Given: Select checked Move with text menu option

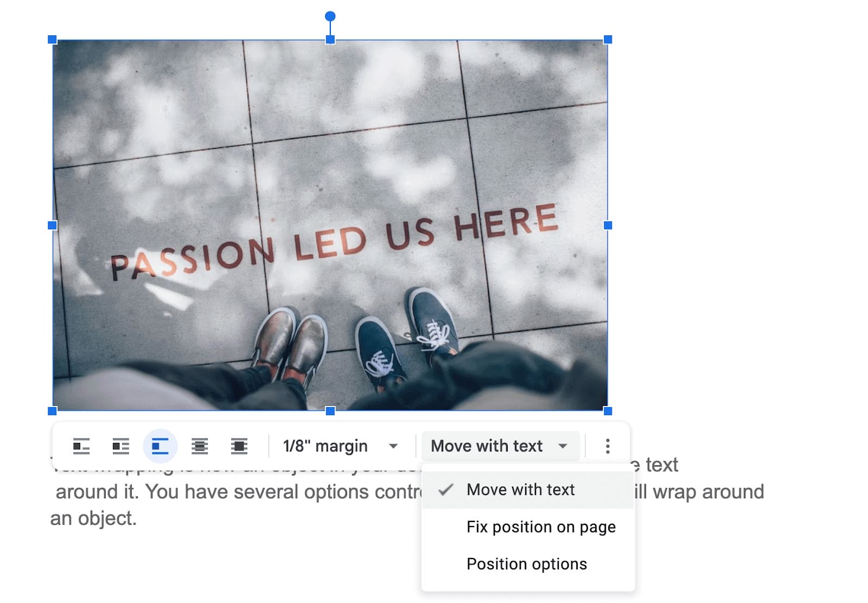Looking at the screenshot, I should (x=520, y=490).
